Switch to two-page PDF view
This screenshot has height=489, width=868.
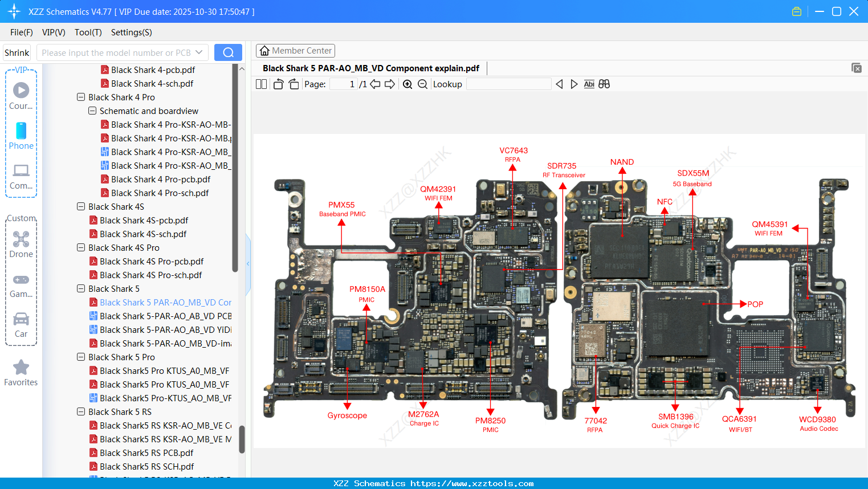click(x=261, y=84)
